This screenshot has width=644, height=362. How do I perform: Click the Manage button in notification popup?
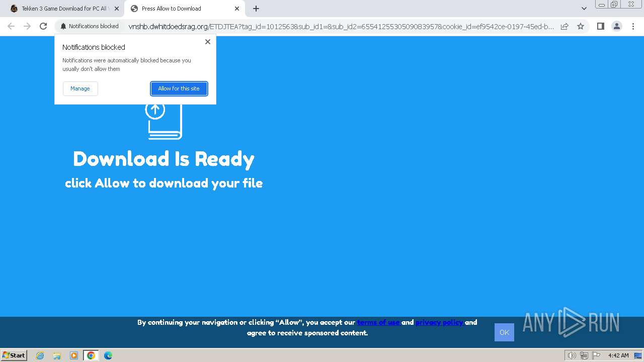click(x=80, y=88)
